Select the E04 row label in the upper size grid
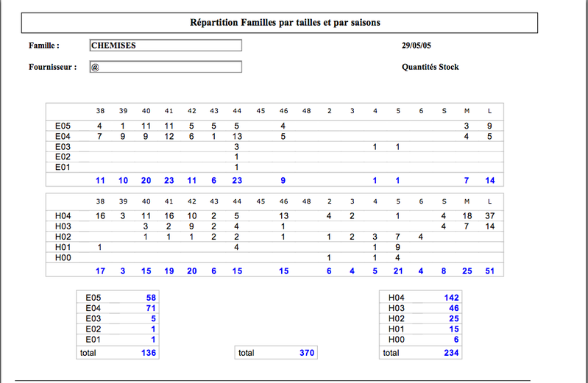The height and width of the screenshot is (383, 588). point(63,137)
